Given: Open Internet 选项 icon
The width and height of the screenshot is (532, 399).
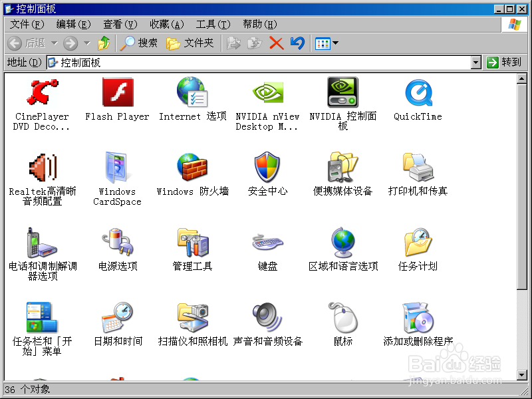Looking at the screenshot, I should coord(192,92).
